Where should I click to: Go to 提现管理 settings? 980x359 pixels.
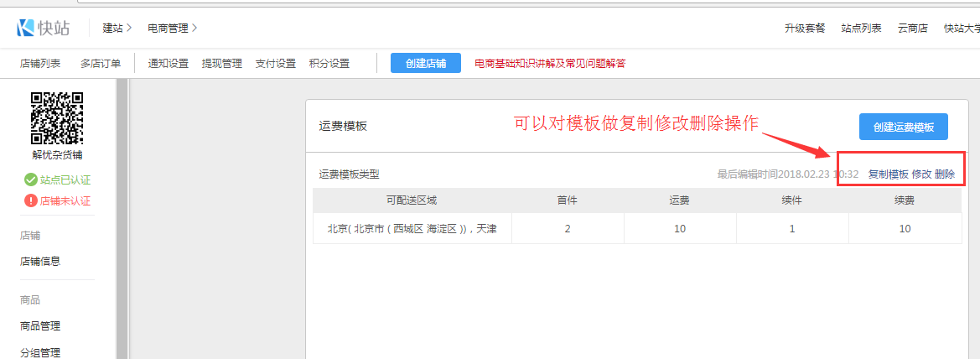(222, 63)
